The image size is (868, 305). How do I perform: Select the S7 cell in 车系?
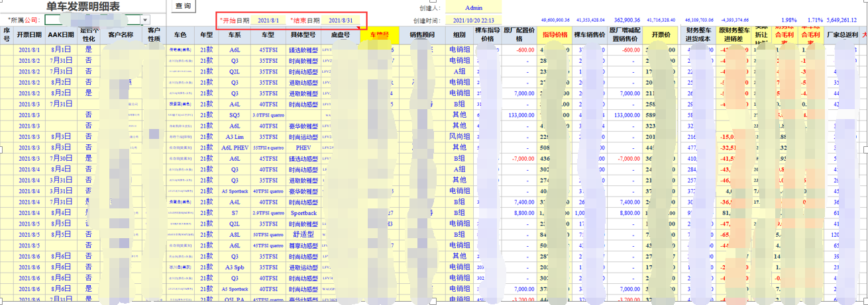(x=235, y=213)
